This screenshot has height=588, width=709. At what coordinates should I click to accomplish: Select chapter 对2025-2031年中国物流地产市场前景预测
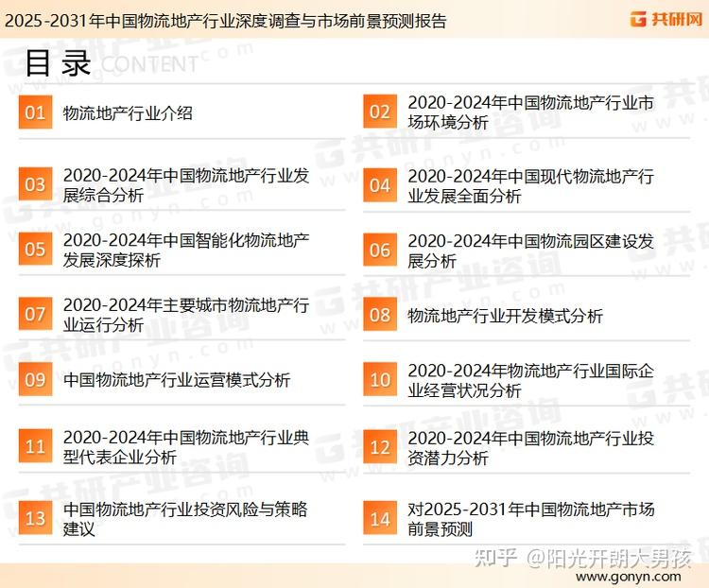(x=531, y=519)
